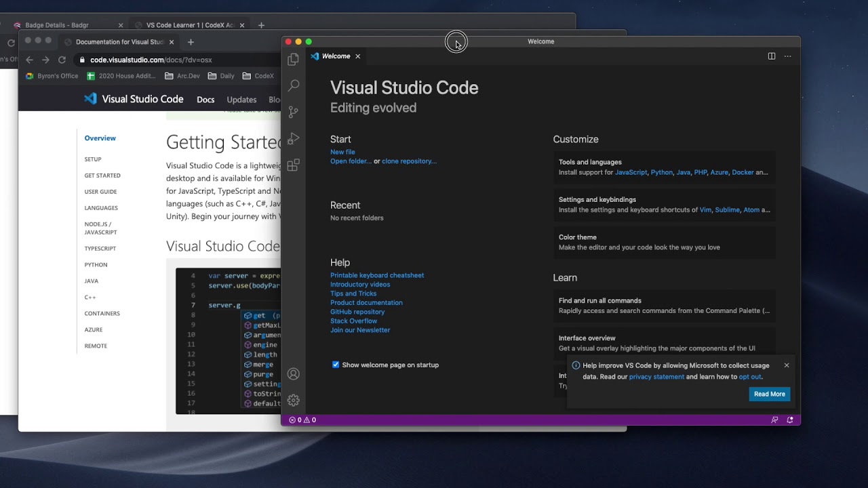The height and width of the screenshot is (488, 868).
Task: Click Open folder link
Action: tap(351, 161)
